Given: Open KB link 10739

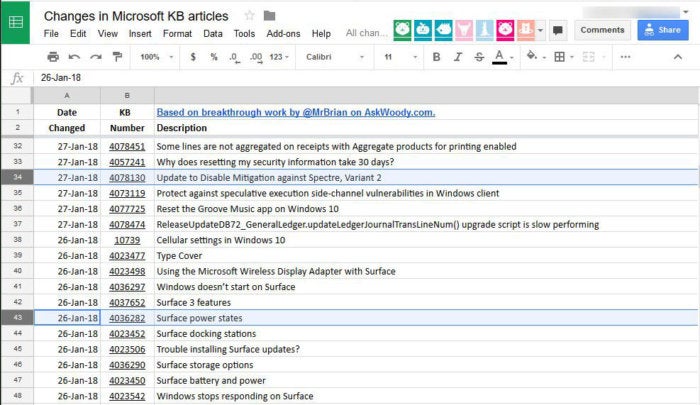Looking at the screenshot, I should click(x=127, y=240).
